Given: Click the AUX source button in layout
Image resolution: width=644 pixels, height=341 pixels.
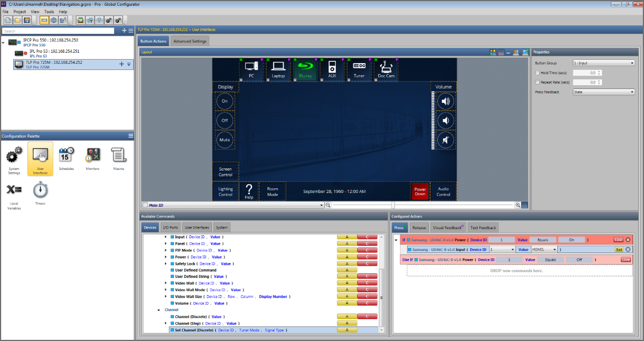Looking at the screenshot, I should [x=332, y=69].
